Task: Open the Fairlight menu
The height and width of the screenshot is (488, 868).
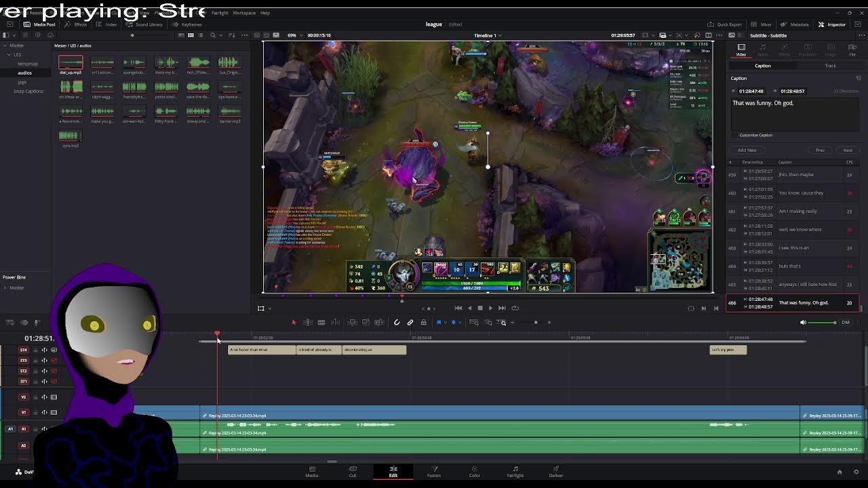Action: pyautogui.click(x=220, y=13)
